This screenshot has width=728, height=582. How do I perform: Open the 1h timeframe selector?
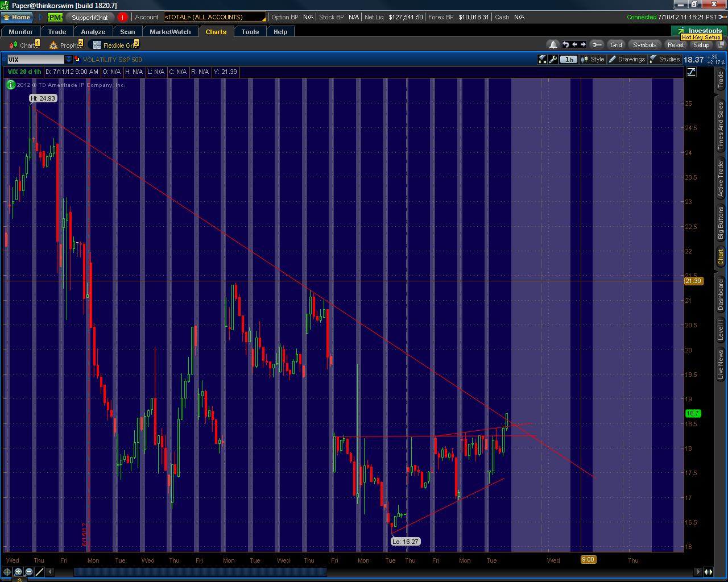click(569, 59)
